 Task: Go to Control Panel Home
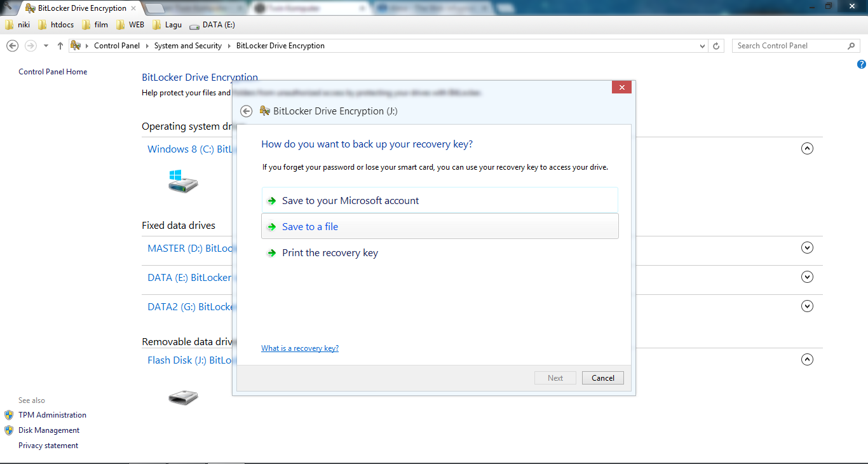53,72
